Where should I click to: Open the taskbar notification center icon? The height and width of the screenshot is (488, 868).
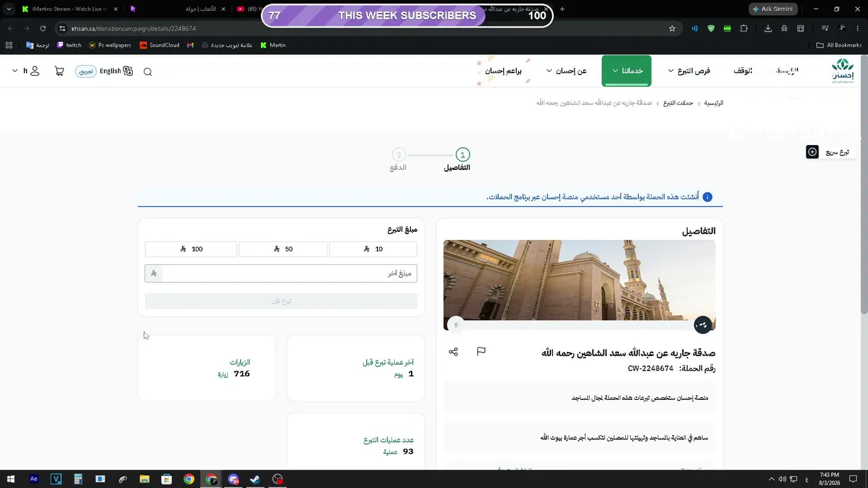coord(854,479)
